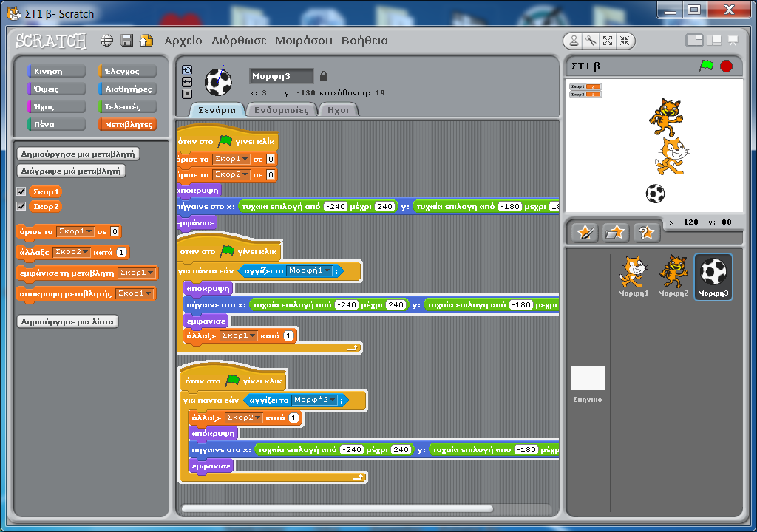Set rotation style to can rotate
The height and width of the screenshot is (532, 757).
[x=187, y=70]
